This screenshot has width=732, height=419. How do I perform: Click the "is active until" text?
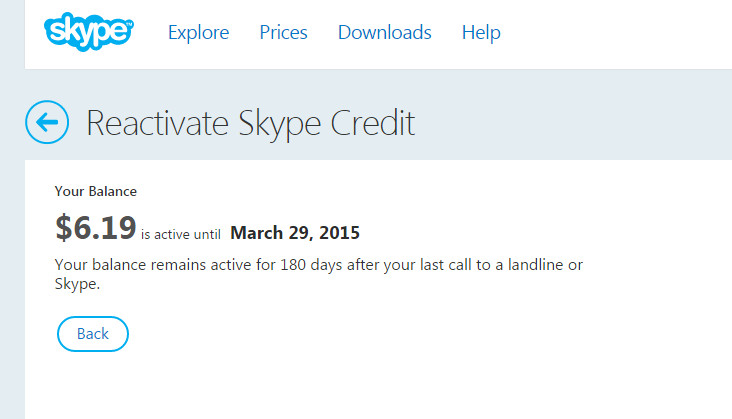coord(182,235)
